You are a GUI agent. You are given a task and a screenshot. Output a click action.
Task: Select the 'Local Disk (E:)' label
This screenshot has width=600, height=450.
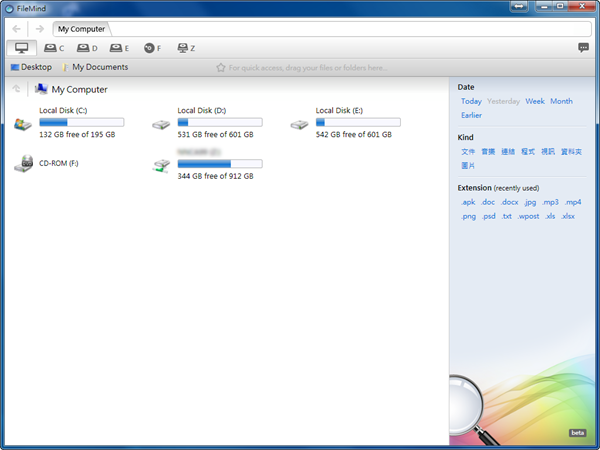(x=339, y=111)
